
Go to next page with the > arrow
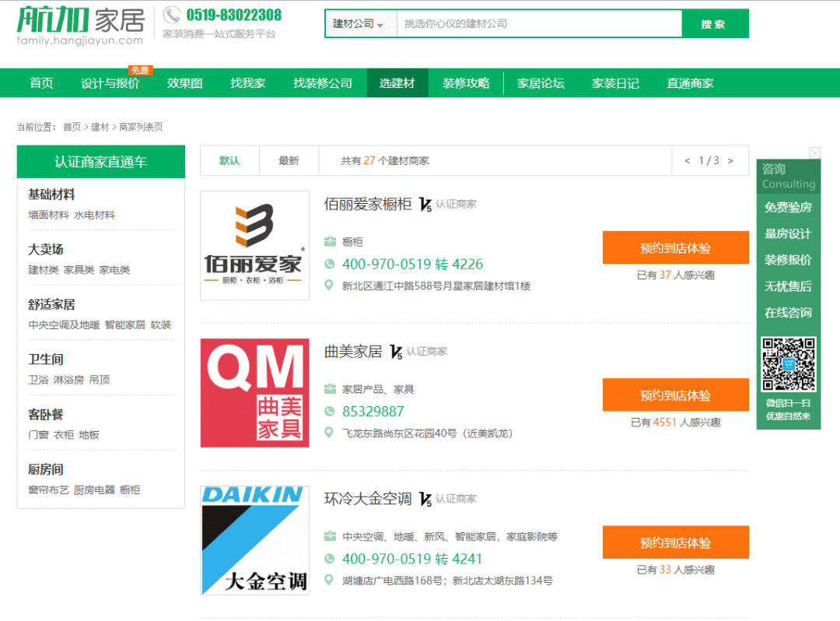pos(730,161)
